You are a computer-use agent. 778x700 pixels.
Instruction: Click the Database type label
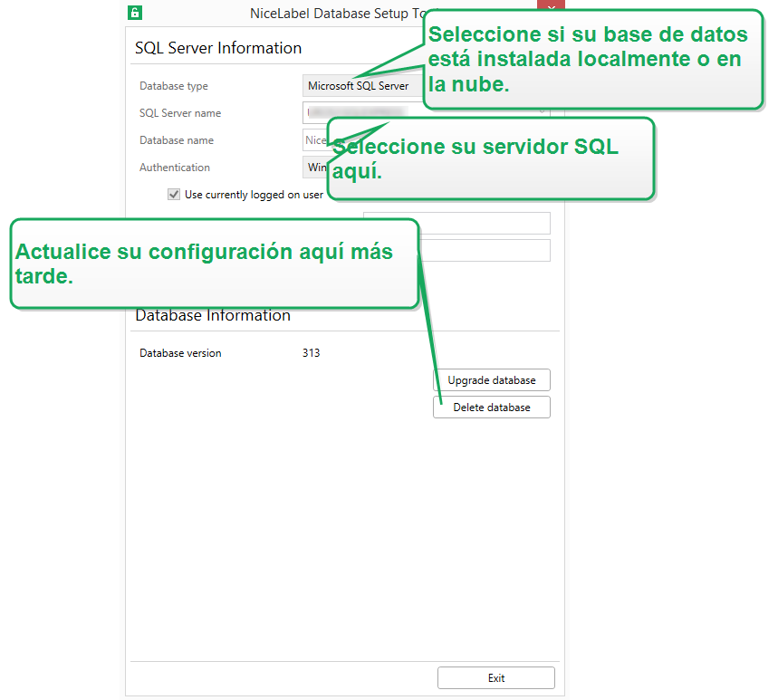click(174, 86)
